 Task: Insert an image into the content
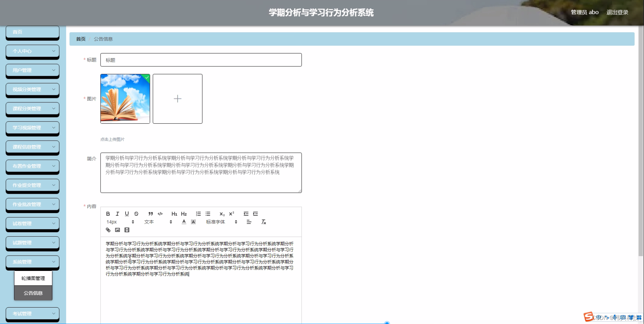(117, 230)
